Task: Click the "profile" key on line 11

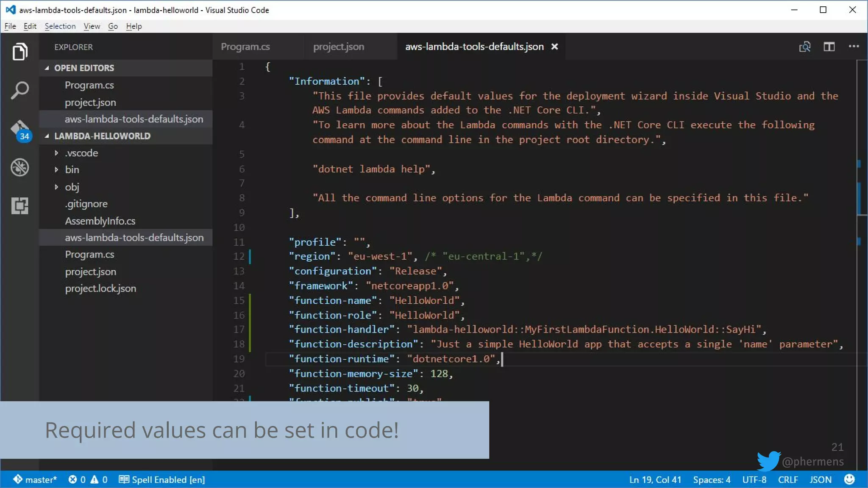Action: coord(315,242)
